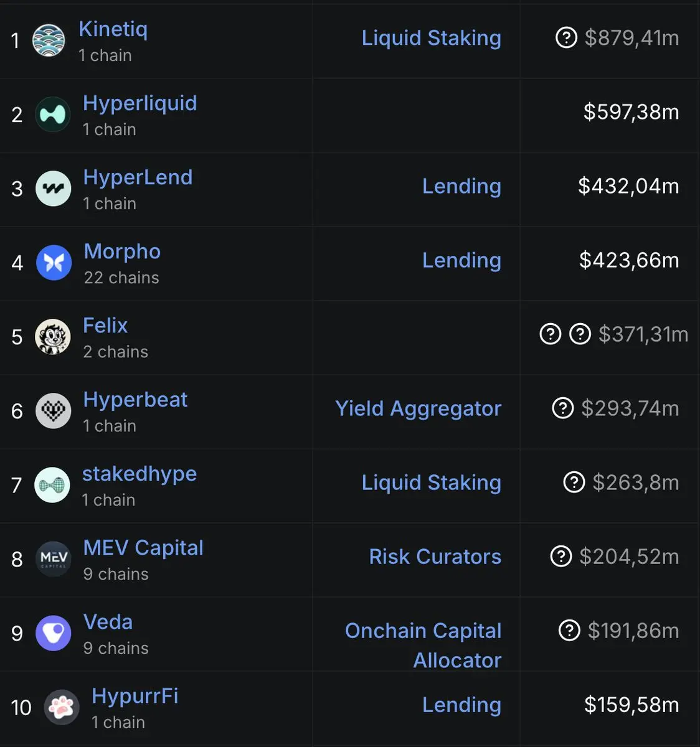
Task: Click Lending category in HypurrFi row
Action: pos(462,705)
